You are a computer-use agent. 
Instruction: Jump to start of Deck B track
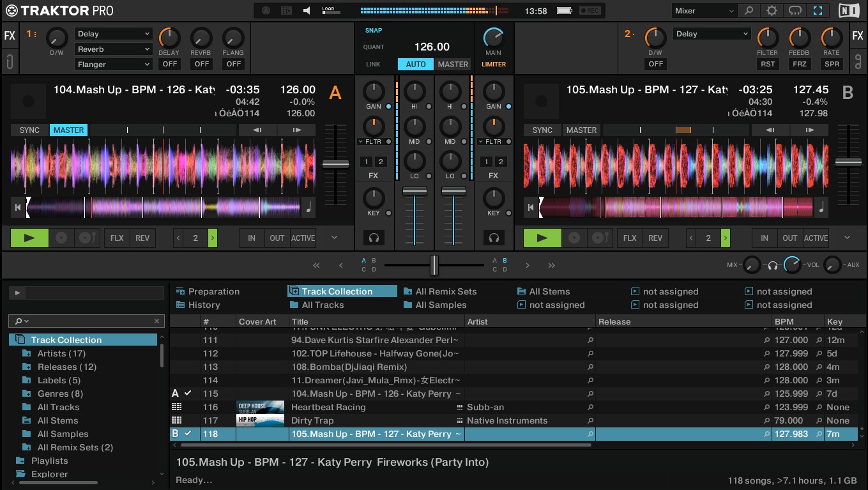[x=530, y=207]
